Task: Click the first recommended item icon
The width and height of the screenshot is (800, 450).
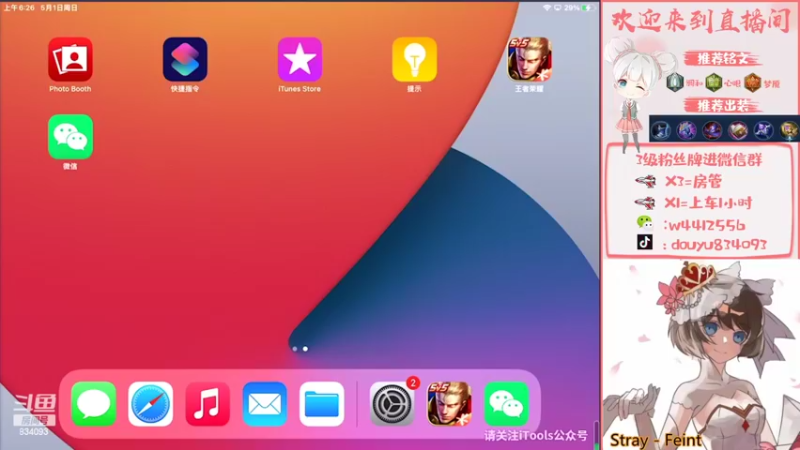Action: click(661, 130)
